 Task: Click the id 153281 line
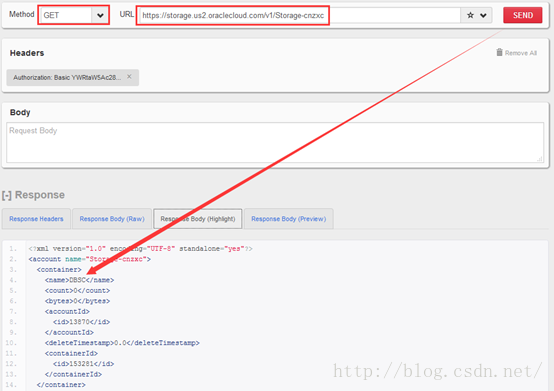click(83, 364)
